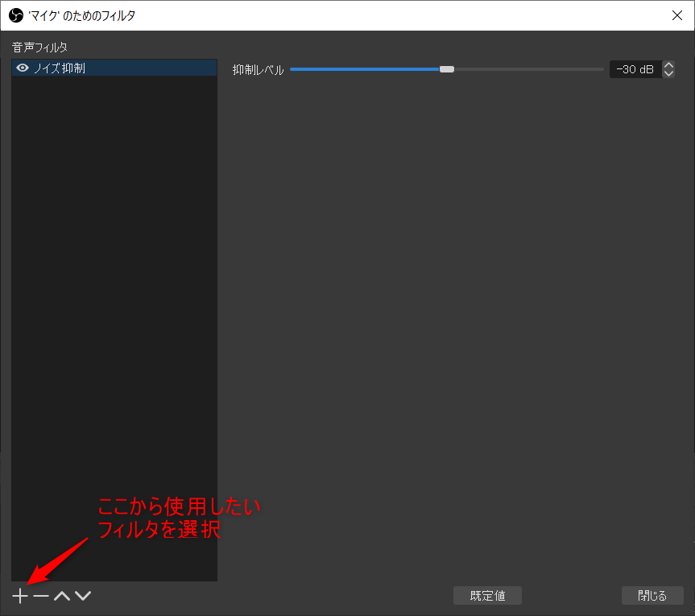Screen dimensions: 695x616
Task: Click the -30 dB value field
Action: tap(635, 69)
